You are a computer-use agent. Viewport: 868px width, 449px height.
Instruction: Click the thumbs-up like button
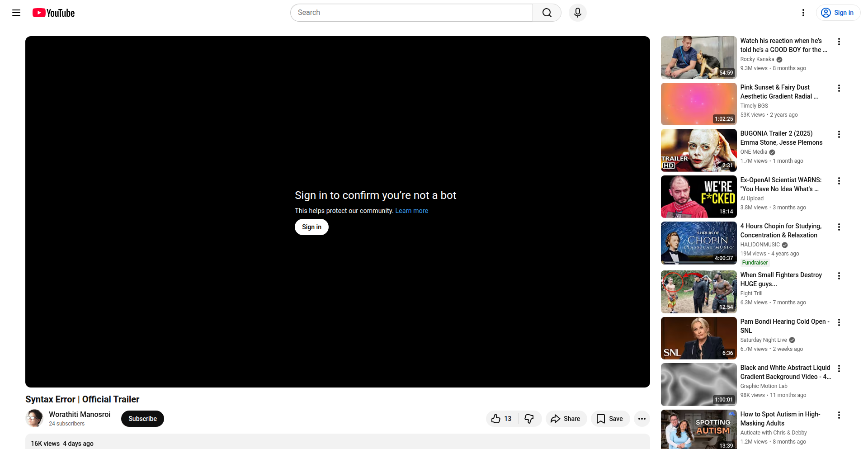click(502, 419)
